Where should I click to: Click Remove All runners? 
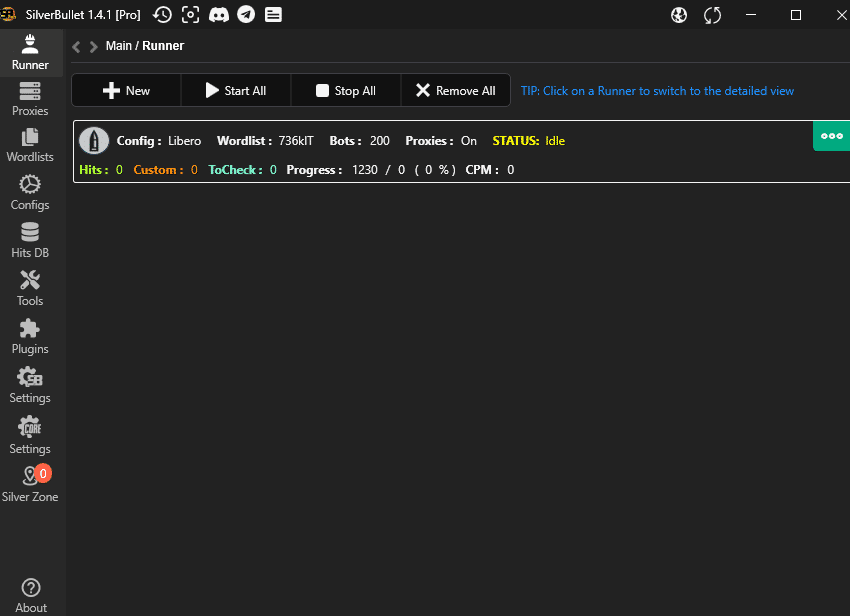[x=455, y=91]
